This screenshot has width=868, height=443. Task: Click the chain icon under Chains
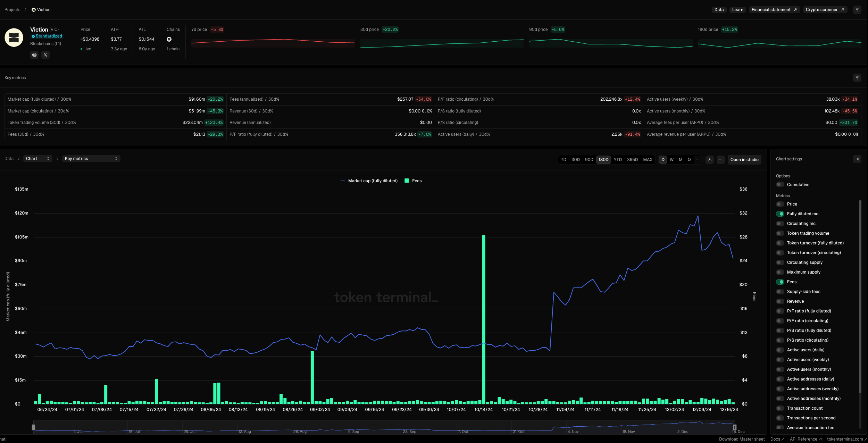point(169,39)
